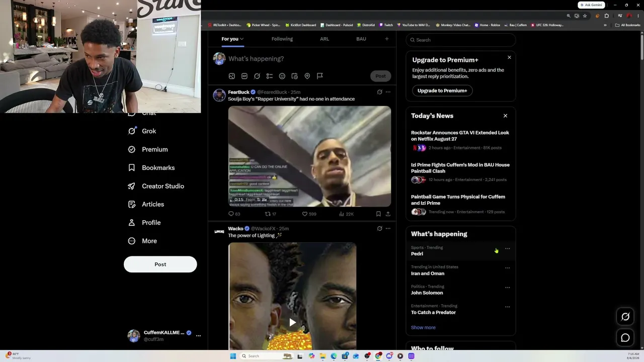This screenshot has width=644, height=362.
Task: Switch to the Following tab
Action: tap(282, 39)
